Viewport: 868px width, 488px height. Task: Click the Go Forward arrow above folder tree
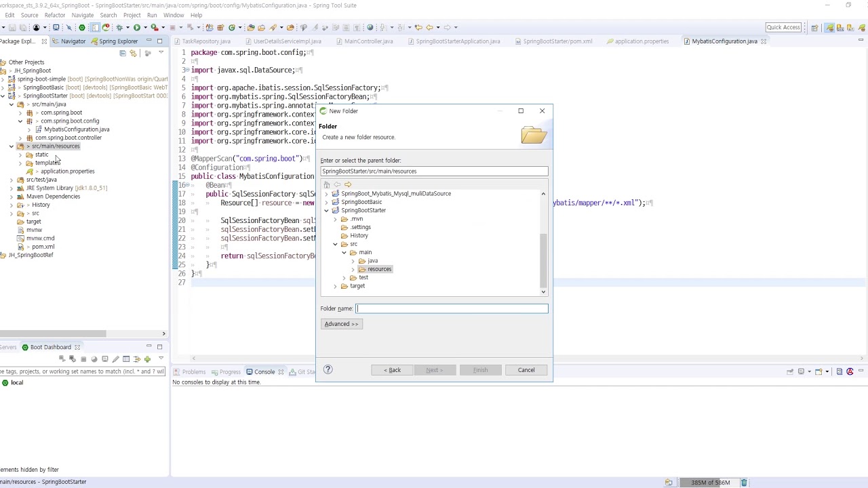(x=348, y=184)
